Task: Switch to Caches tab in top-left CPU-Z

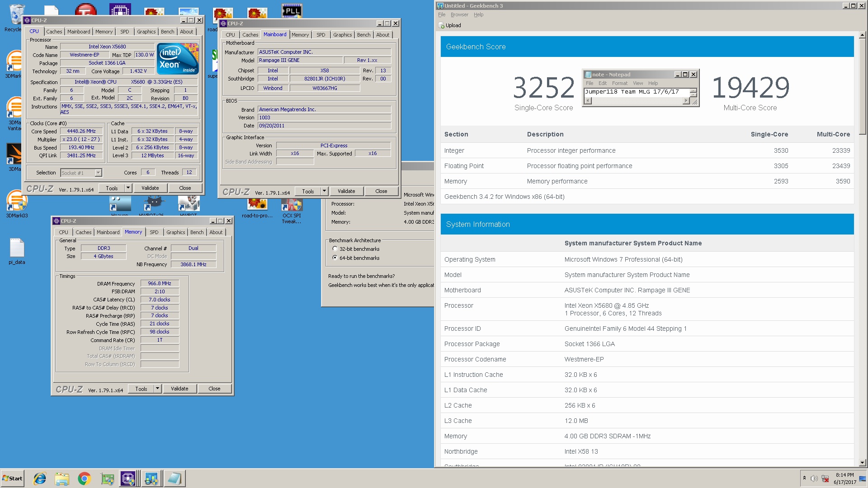Action: point(54,32)
